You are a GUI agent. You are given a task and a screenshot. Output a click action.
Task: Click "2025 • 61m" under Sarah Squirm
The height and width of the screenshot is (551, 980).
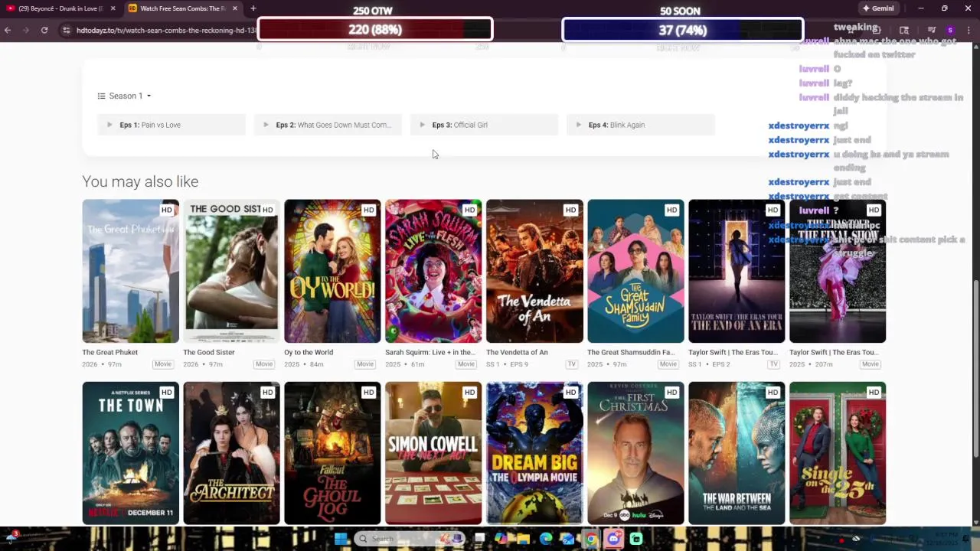[x=404, y=364]
